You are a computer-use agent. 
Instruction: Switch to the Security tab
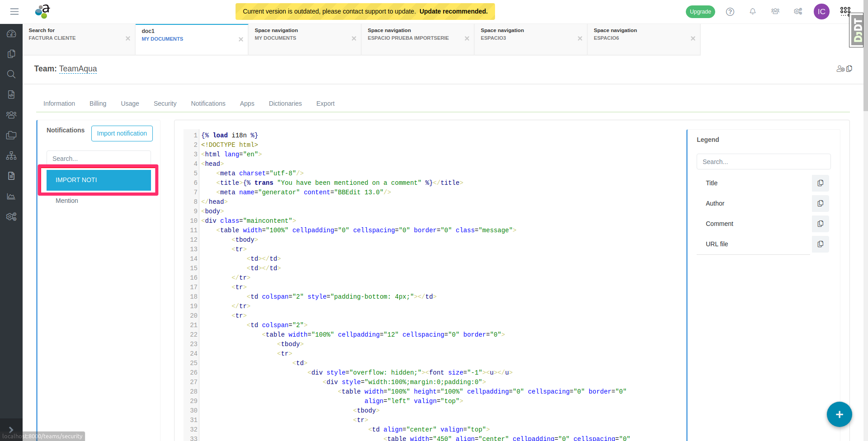(165, 103)
